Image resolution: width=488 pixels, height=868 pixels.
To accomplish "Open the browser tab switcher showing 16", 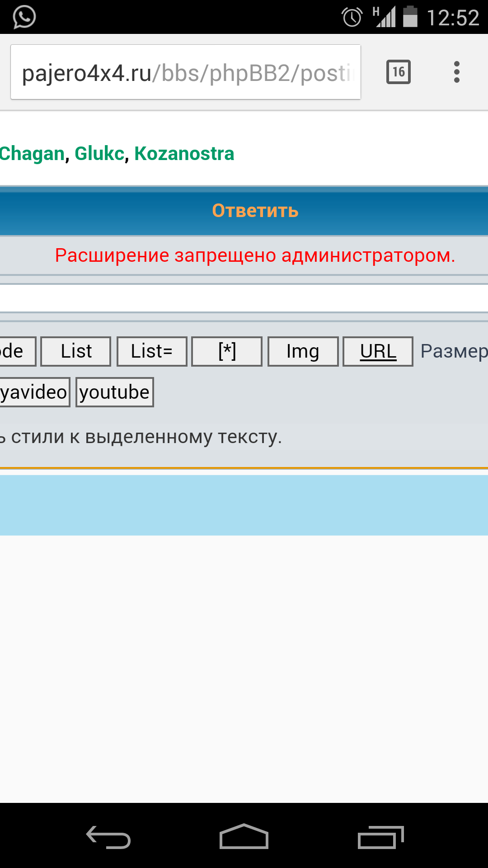I will pos(398,72).
